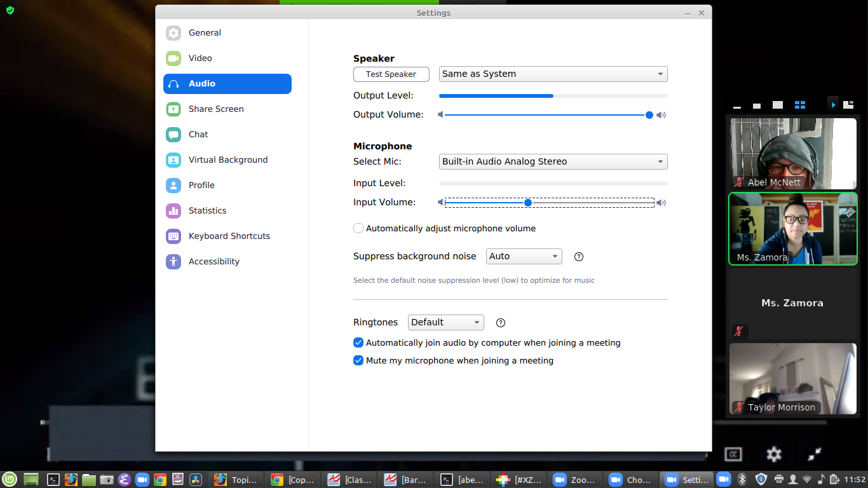This screenshot has width=868, height=488.
Task: Click the output volume loud speaker icon
Action: click(x=661, y=115)
